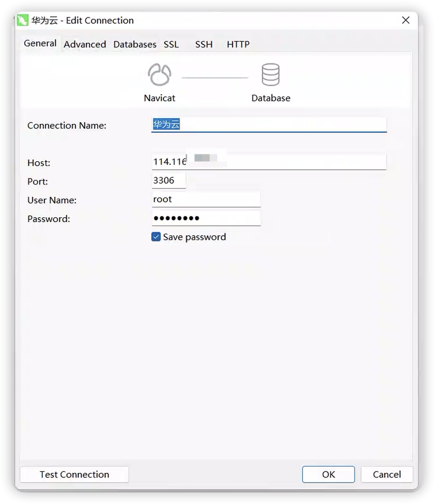
Task: Click into the Host address field
Action: pyautogui.click(x=269, y=161)
